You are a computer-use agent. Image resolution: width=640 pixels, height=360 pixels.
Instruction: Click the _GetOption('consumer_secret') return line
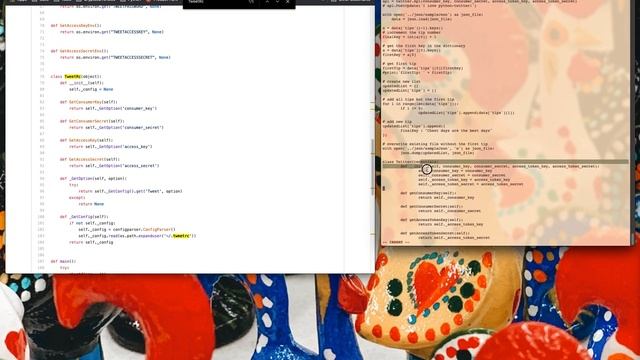pos(116,128)
